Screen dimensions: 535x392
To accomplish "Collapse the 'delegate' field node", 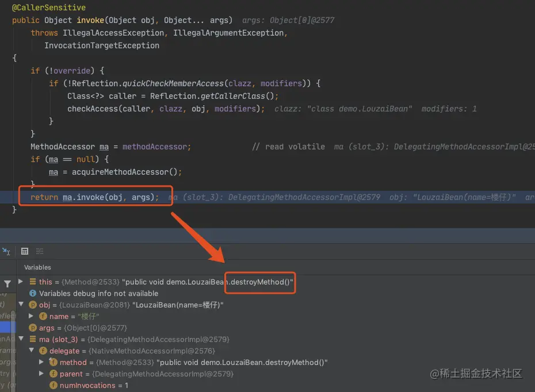I will [x=32, y=350].
